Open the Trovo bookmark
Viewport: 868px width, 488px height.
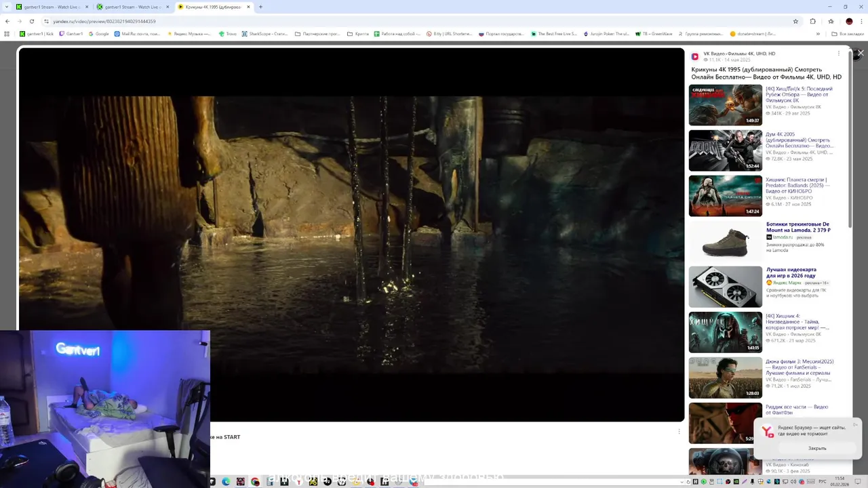tap(228, 33)
